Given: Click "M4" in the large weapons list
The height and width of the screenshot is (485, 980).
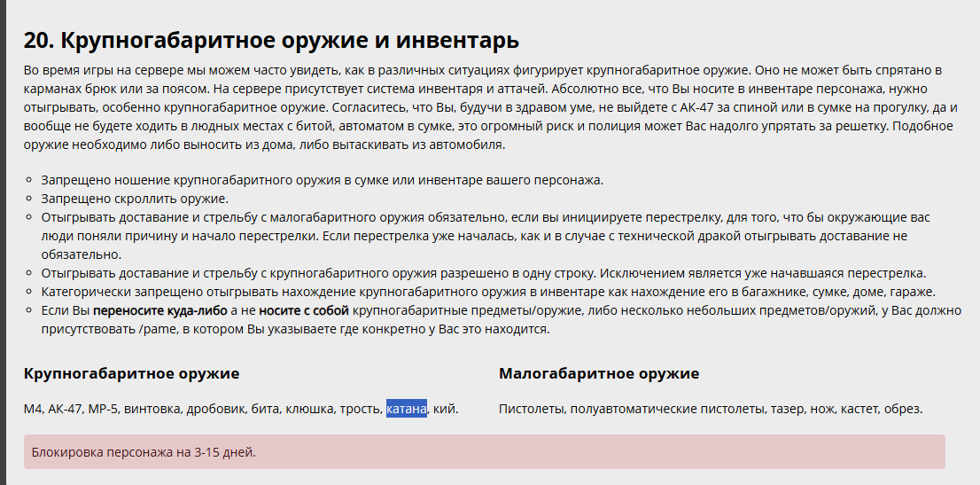Looking at the screenshot, I should pyautogui.click(x=33, y=409).
